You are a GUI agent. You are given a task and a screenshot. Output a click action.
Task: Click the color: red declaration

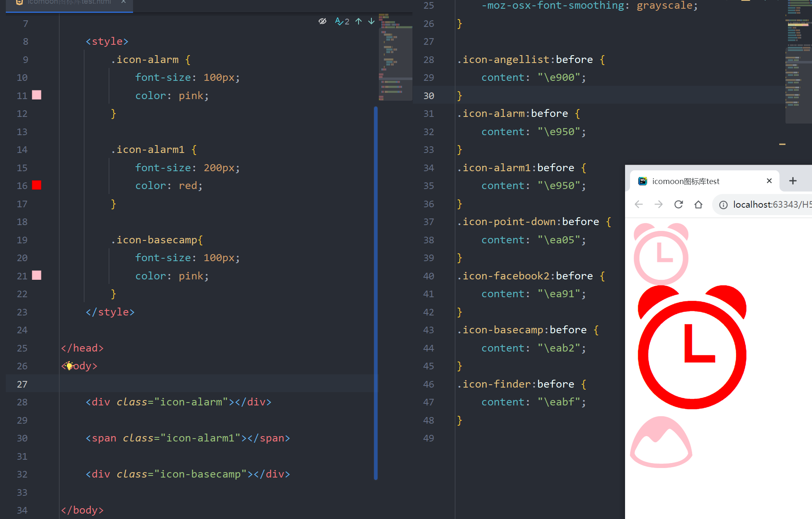(x=169, y=185)
